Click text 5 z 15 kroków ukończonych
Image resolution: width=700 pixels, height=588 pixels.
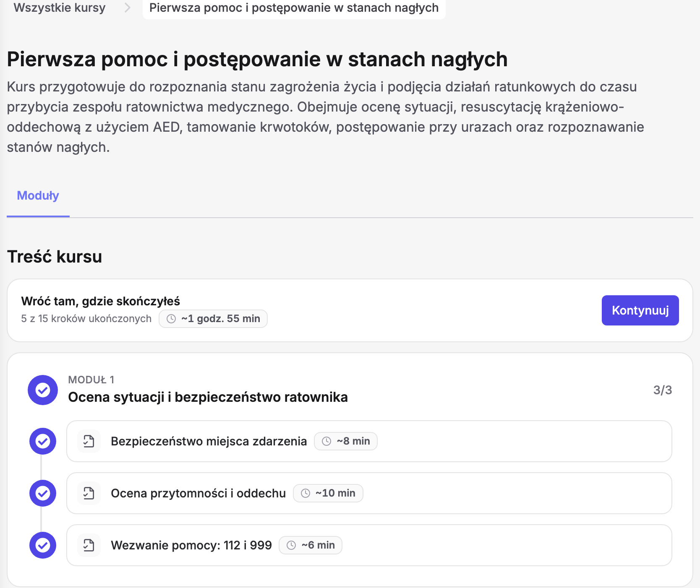(86, 319)
